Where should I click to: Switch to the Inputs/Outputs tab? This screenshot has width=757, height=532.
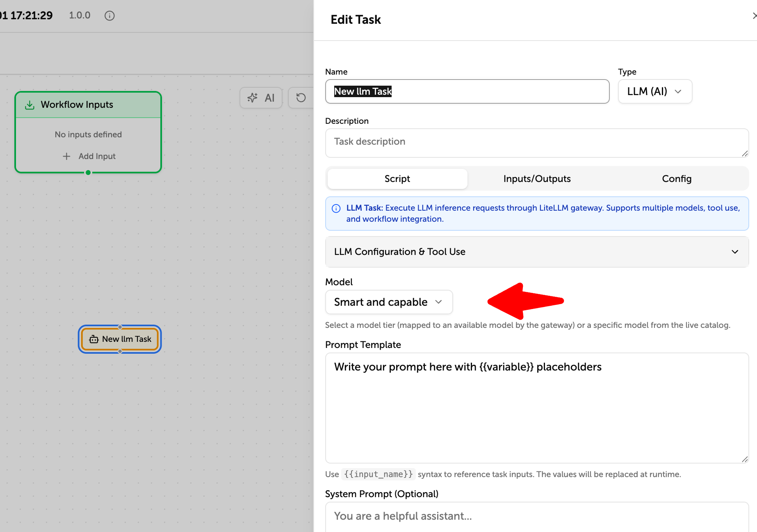(x=537, y=179)
